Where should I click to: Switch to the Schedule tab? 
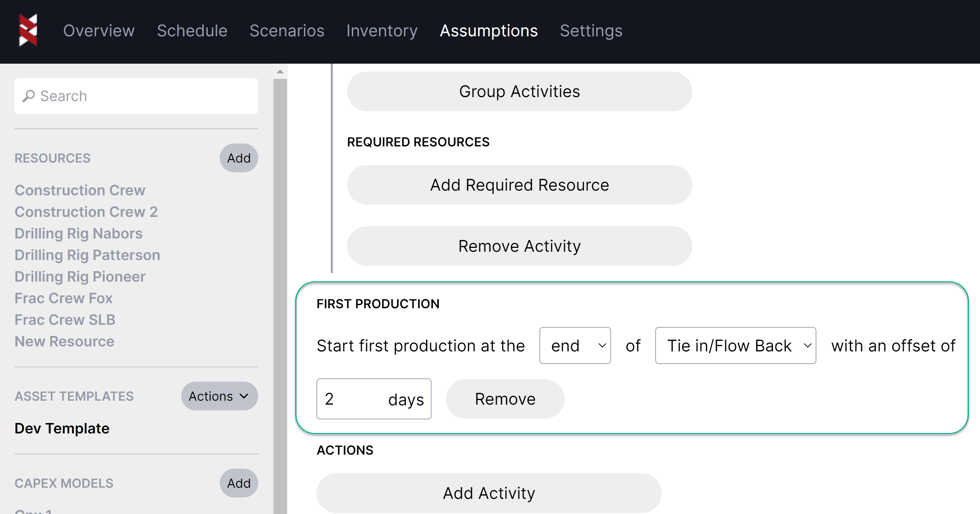click(x=192, y=31)
